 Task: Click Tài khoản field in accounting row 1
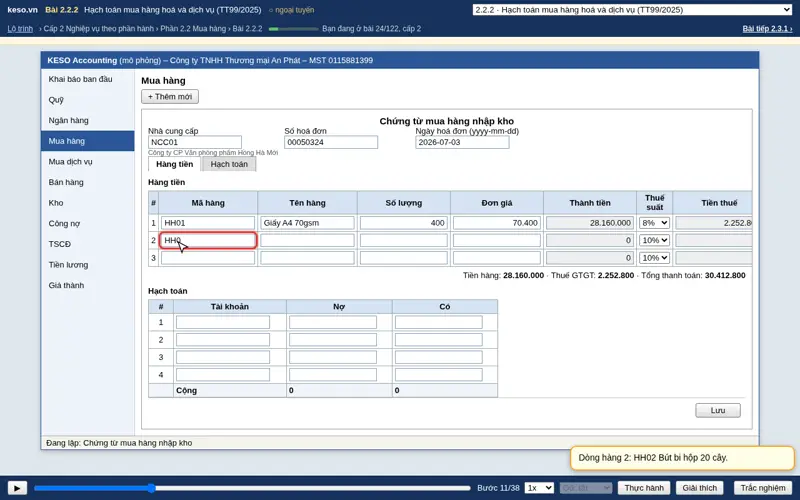[223, 322]
